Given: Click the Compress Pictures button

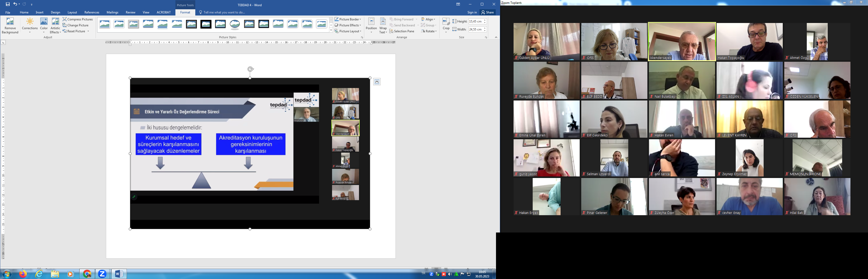Looking at the screenshot, I should (78, 19).
